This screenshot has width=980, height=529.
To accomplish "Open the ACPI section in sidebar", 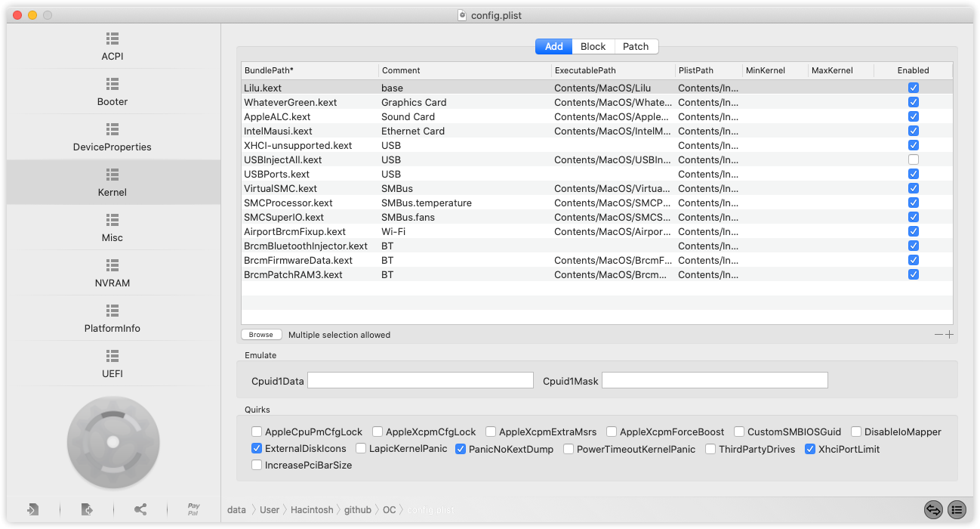I will click(x=113, y=47).
